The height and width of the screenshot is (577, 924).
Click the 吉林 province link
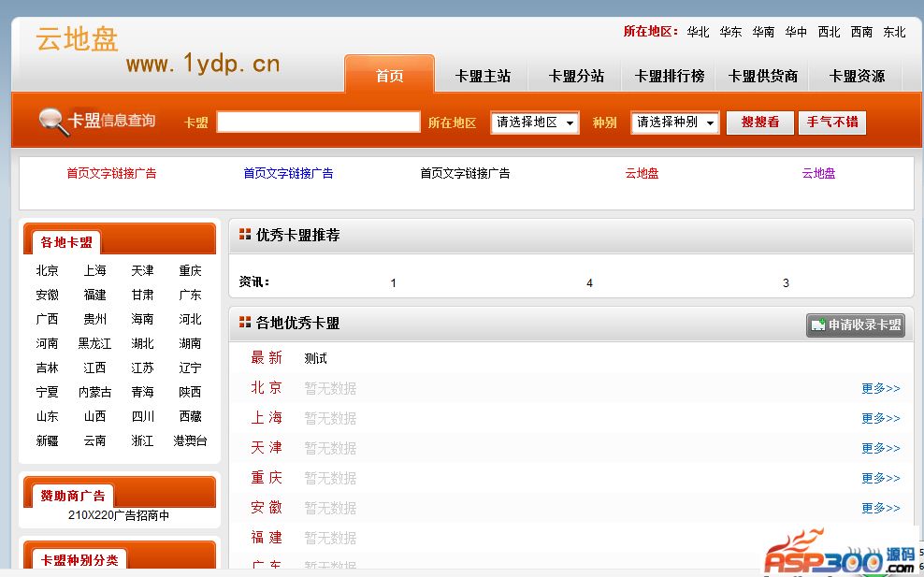click(x=47, y=368)
